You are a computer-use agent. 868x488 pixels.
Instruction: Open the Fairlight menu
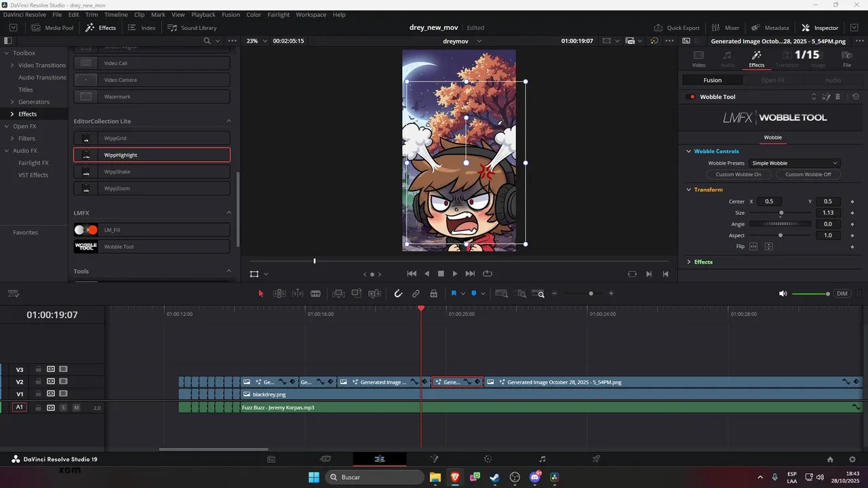[x=279, y=14]
